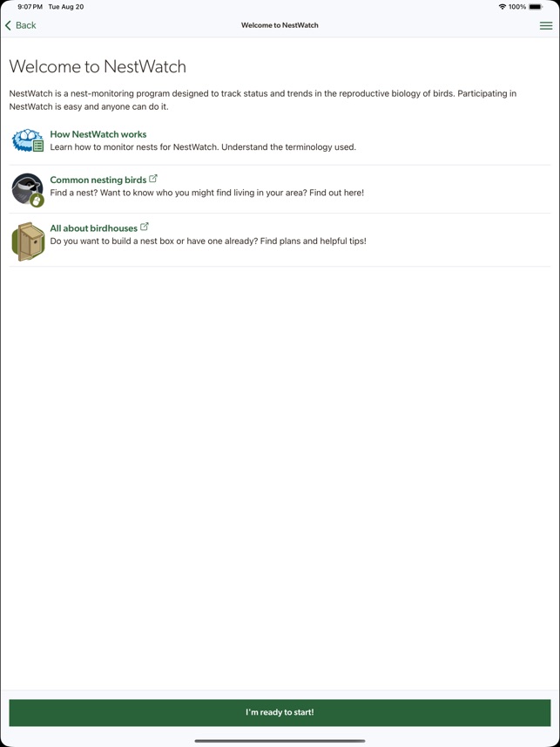This screenshot has height=747, width=560.
Task: Click the Welcome to NestWatch navigation title
Action: point(280,25)
